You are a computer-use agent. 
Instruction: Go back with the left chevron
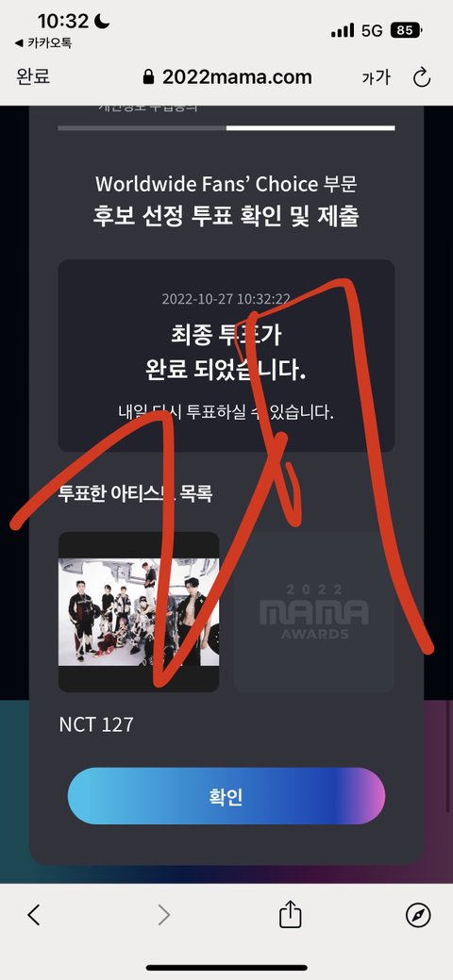(x=34, y=915)
